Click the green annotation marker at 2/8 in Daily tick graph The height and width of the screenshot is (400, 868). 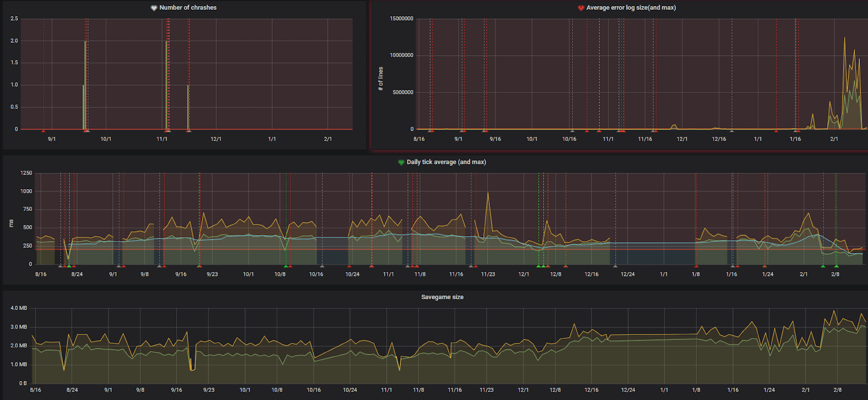837,266
